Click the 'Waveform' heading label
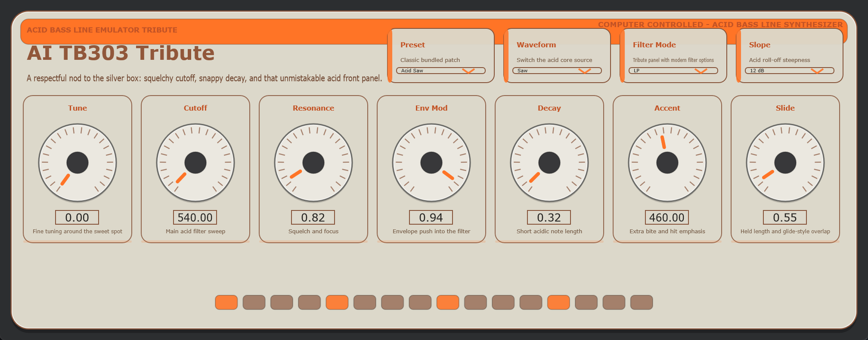Image resolution: width=868 pixels, height=340 pixels. click(x=536, y=45)
